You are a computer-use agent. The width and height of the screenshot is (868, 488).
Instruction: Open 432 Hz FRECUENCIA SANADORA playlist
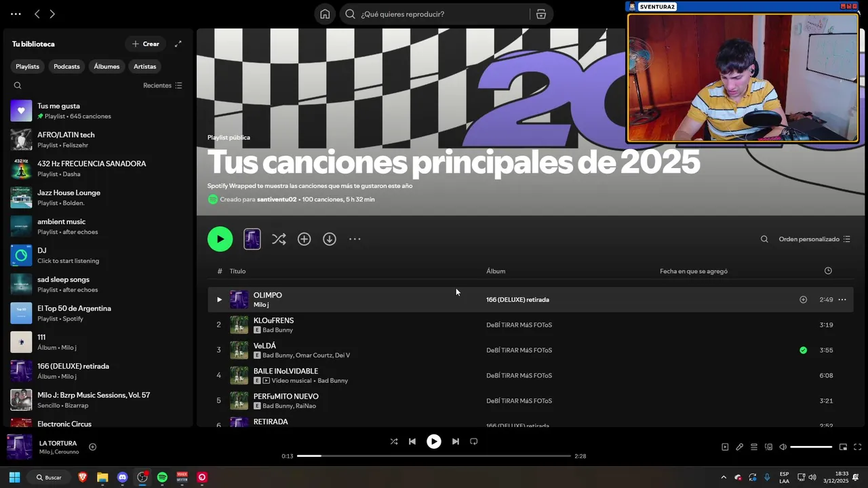point(98,169)
